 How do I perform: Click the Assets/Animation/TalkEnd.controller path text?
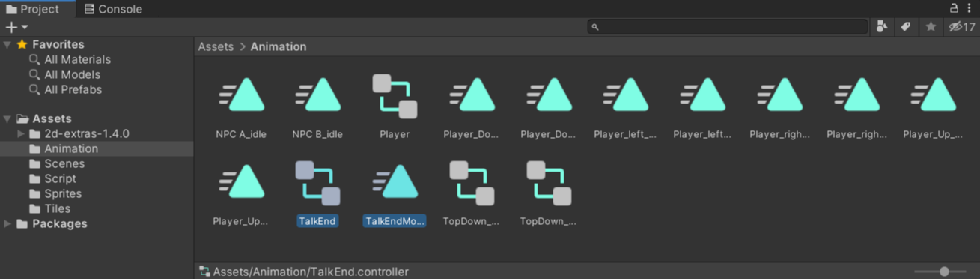pos(311,271)
